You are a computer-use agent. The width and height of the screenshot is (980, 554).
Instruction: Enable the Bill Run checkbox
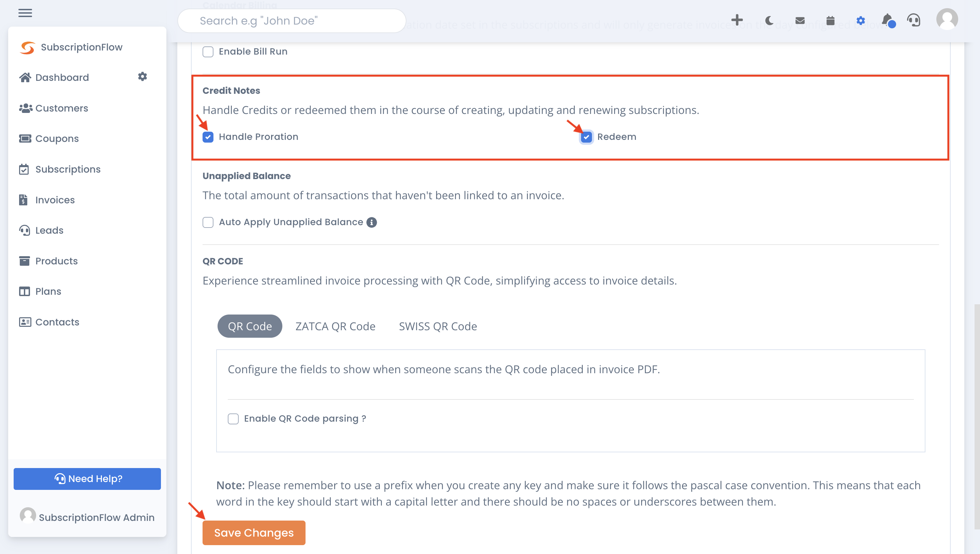(x=208, y=52)
